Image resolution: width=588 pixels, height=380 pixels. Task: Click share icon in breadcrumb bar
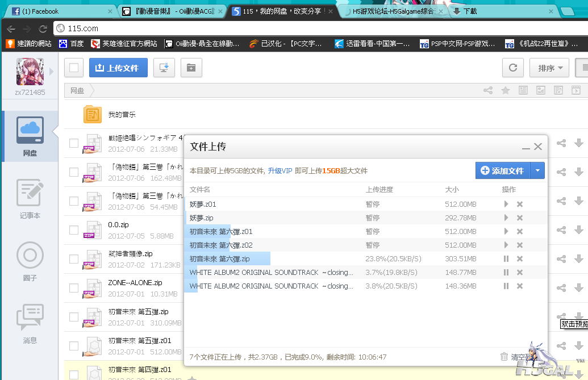[488, 90]
